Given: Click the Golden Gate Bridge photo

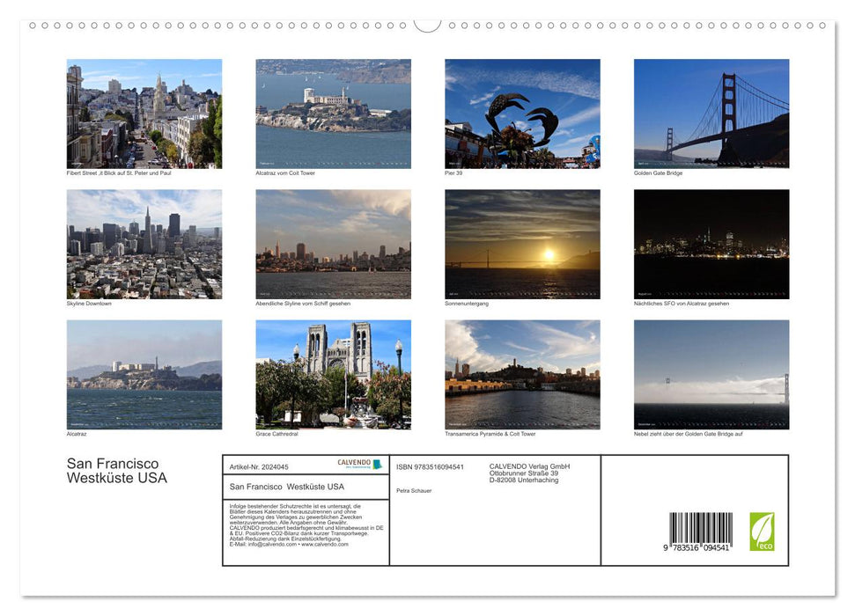Looking at the screenshot, I should (711, 112).
